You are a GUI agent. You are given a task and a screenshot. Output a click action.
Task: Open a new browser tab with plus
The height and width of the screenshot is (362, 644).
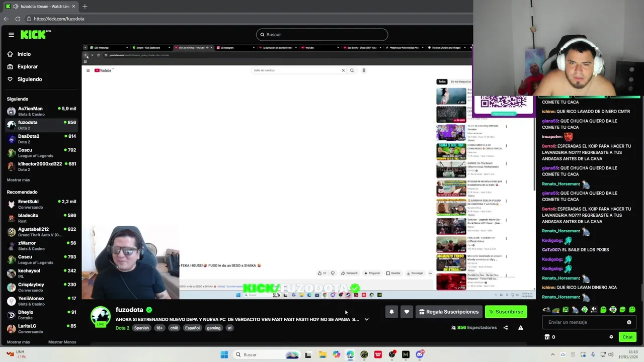85,6
